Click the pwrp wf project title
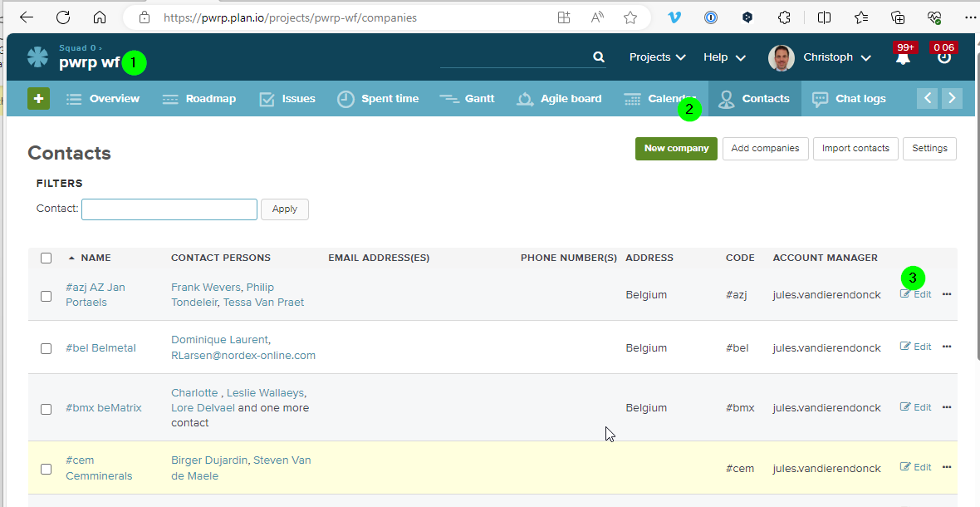Screen dimensions: 980x507 90,62
